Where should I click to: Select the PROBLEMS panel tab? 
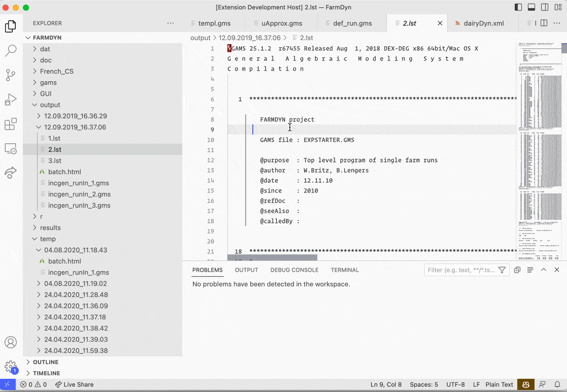[x=208, y=270]
